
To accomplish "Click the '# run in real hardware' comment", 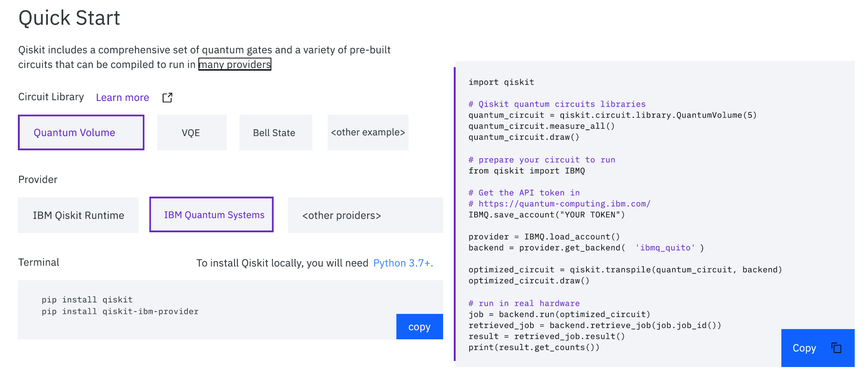I will [x=524, y=303].
